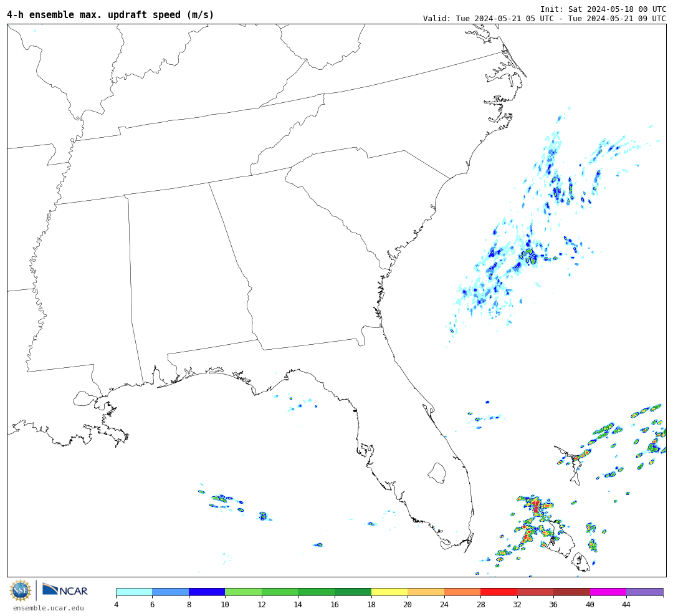
Task: Click Lake Okeechobee outline in Florida
Action: [x=437, y=473]
